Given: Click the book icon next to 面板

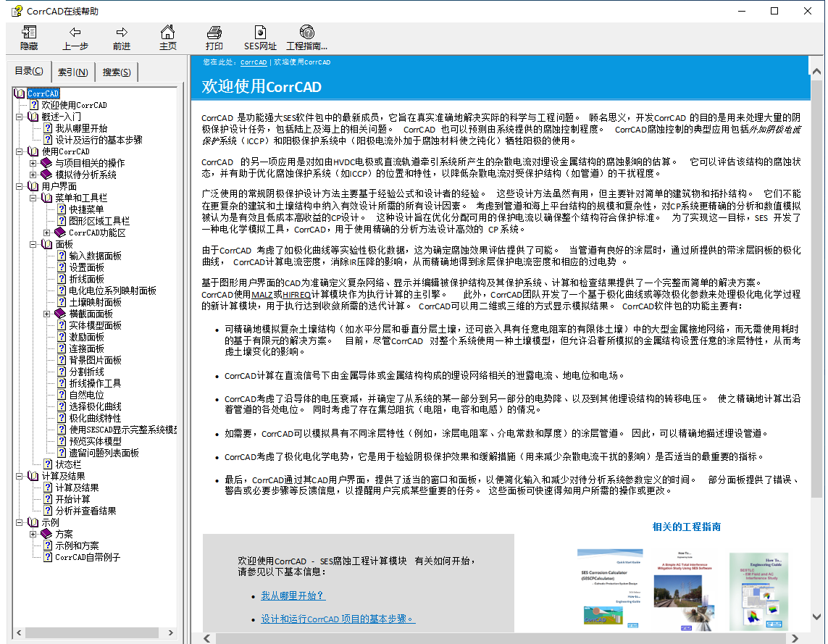Looking at the screenshot, I should coord(47,244).
